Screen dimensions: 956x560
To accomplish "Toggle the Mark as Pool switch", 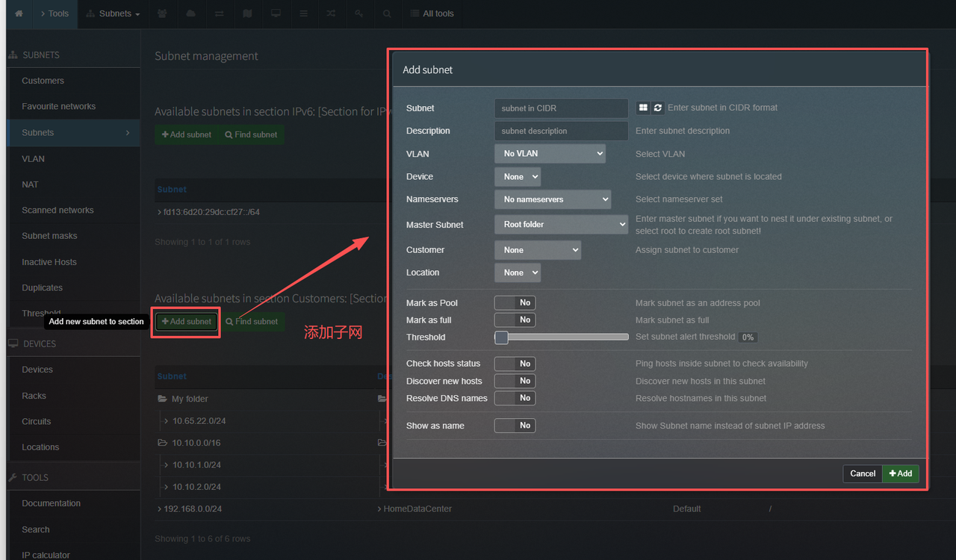I will coord(515,303).
